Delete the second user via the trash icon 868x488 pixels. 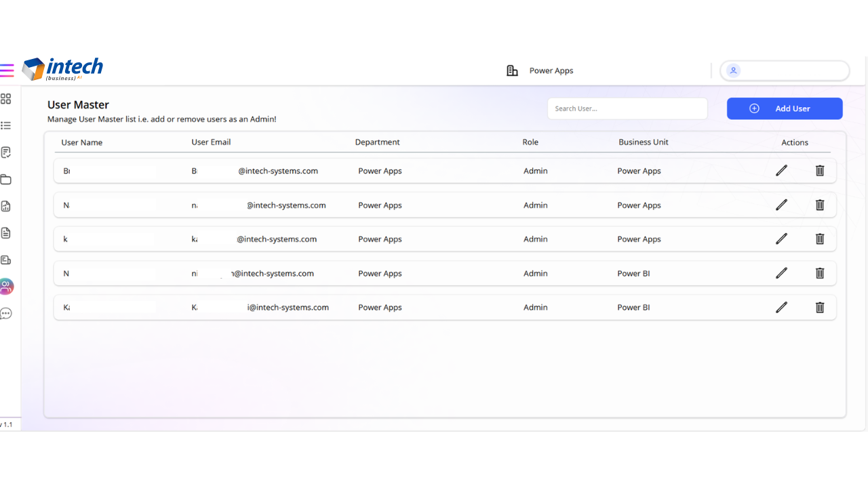819,205
